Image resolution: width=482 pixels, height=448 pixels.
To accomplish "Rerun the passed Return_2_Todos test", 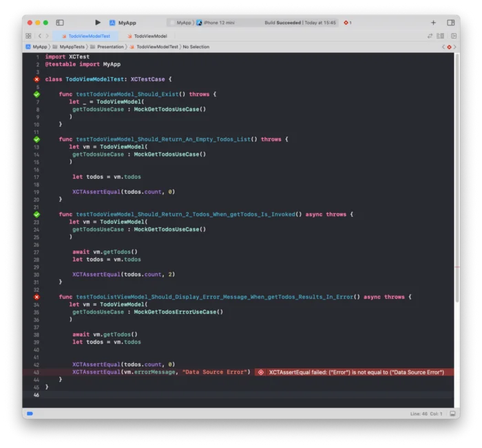I will click(x=36, y=215).
